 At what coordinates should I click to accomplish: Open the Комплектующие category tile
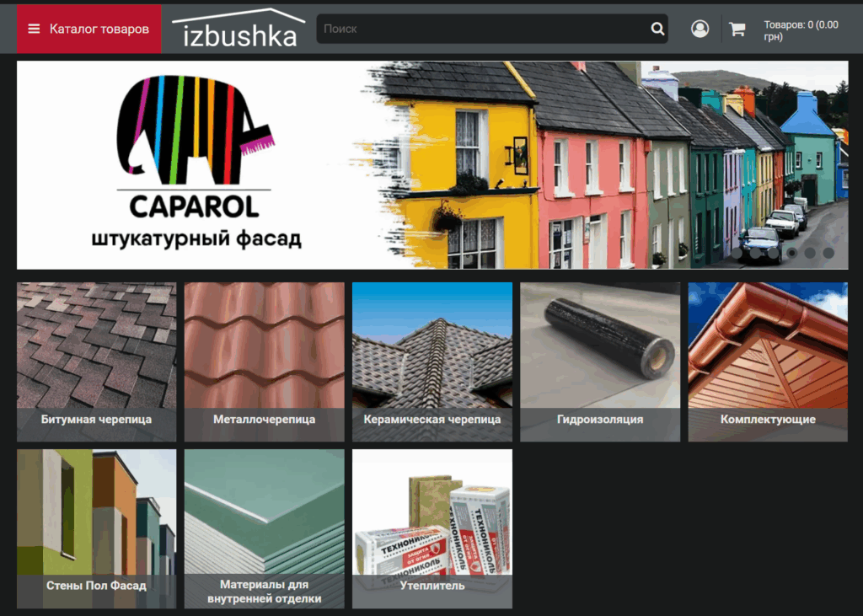click(x=768, y=362)
